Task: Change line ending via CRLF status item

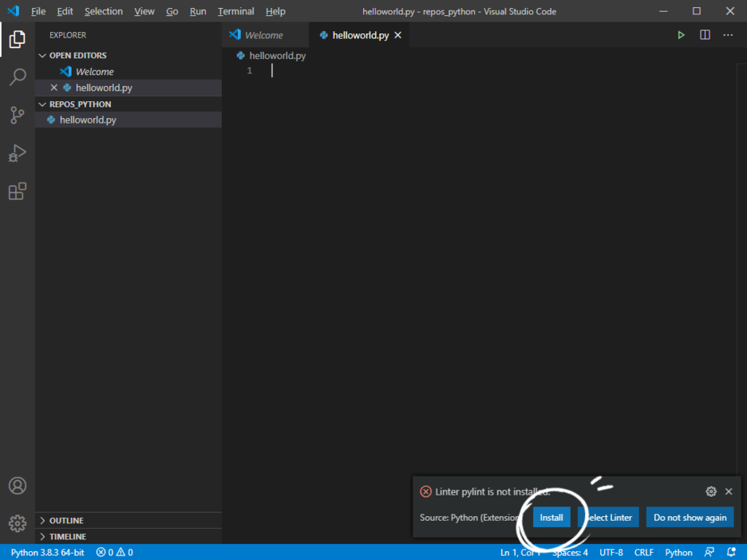Action: click(643, 552)
